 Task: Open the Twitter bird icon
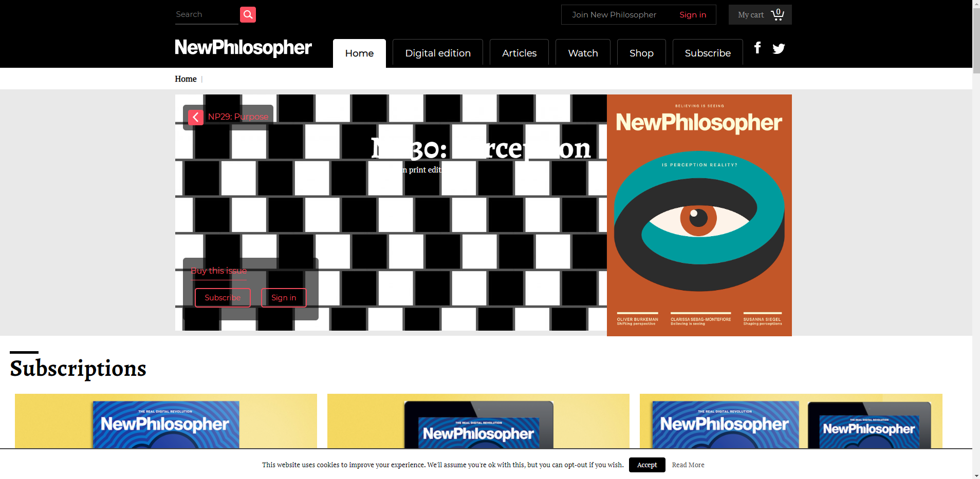coord(779,48)
